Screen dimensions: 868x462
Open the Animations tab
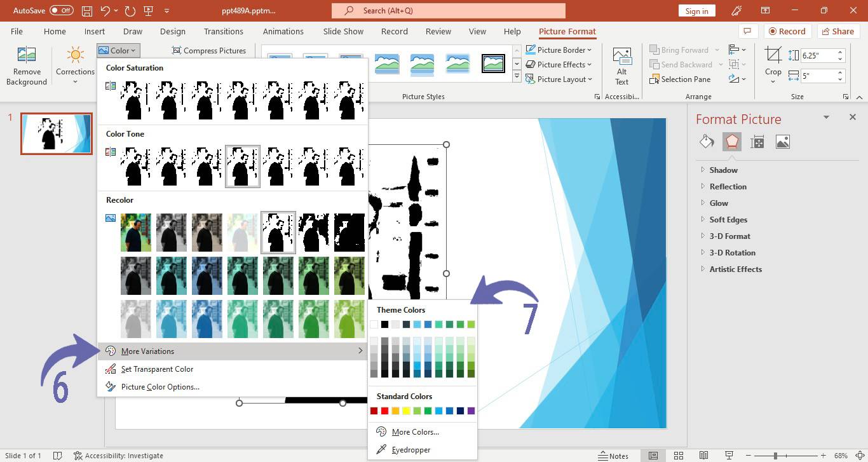click(x=283, y=31)
